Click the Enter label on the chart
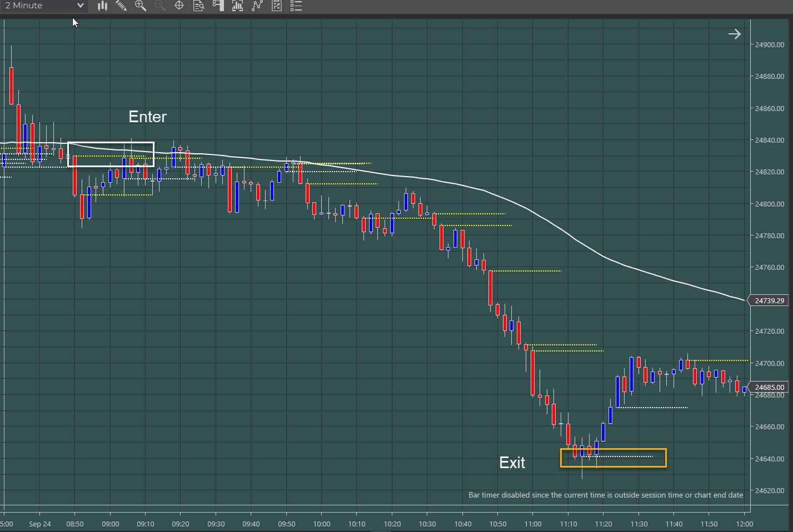 (x=147, y=117)
